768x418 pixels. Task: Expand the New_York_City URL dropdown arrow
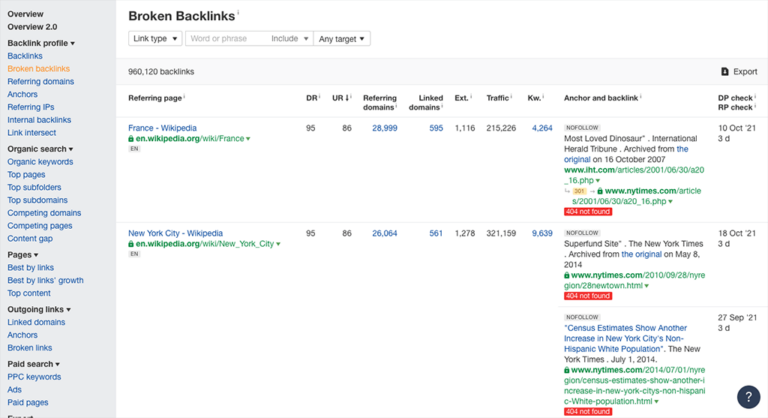click(x=278, y=244)
